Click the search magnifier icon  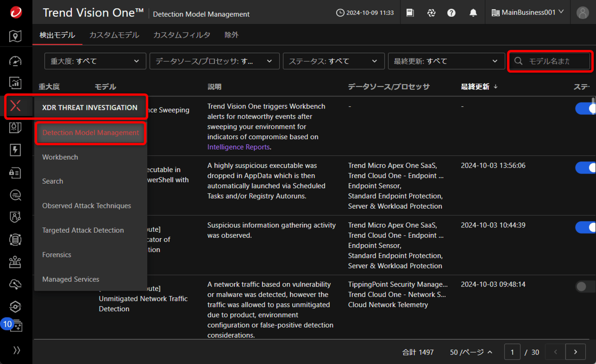pos(518,61)
